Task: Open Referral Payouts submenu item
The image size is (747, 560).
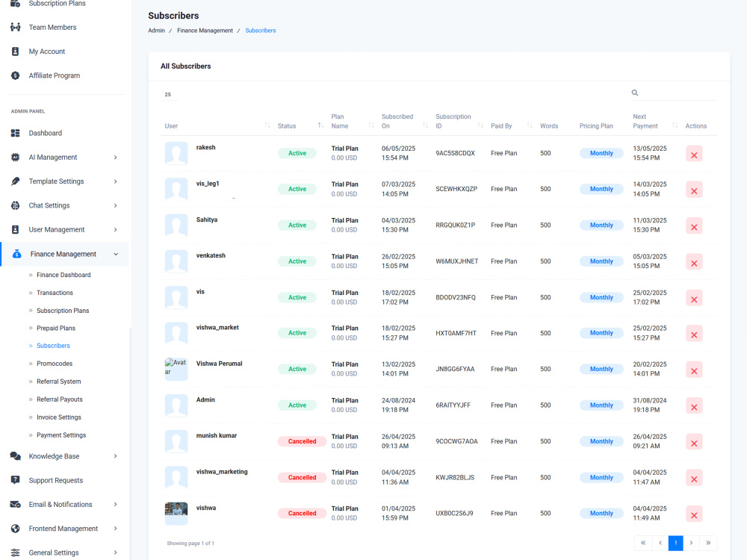Action: coord(60,399)
